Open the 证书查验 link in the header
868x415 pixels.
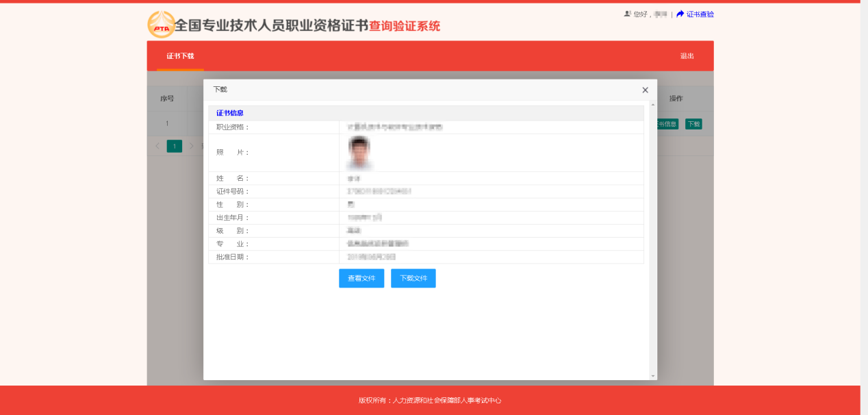tap(700, 13)
